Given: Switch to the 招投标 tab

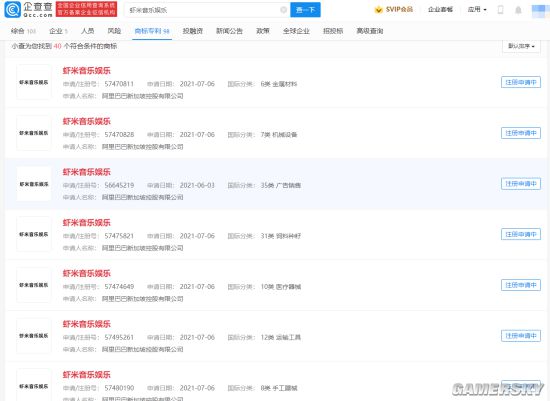Looking at the screenshot, I should [333, 31].
